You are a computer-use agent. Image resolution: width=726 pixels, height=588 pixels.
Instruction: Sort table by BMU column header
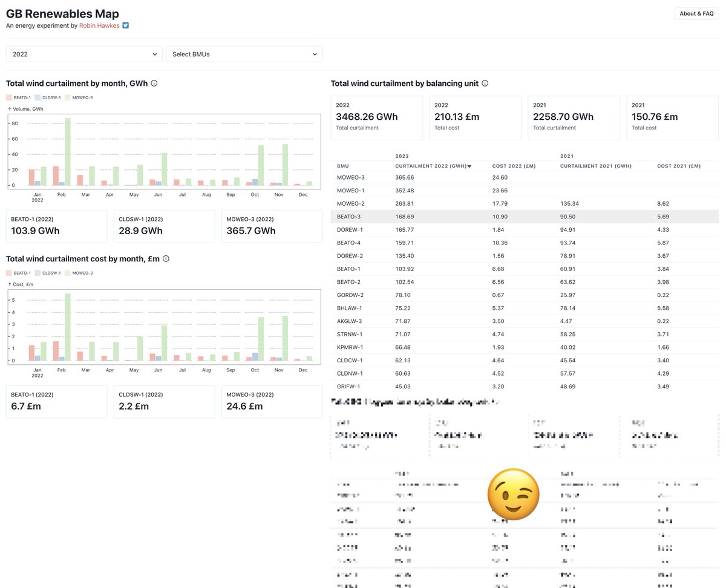click(x=343, y=166)
